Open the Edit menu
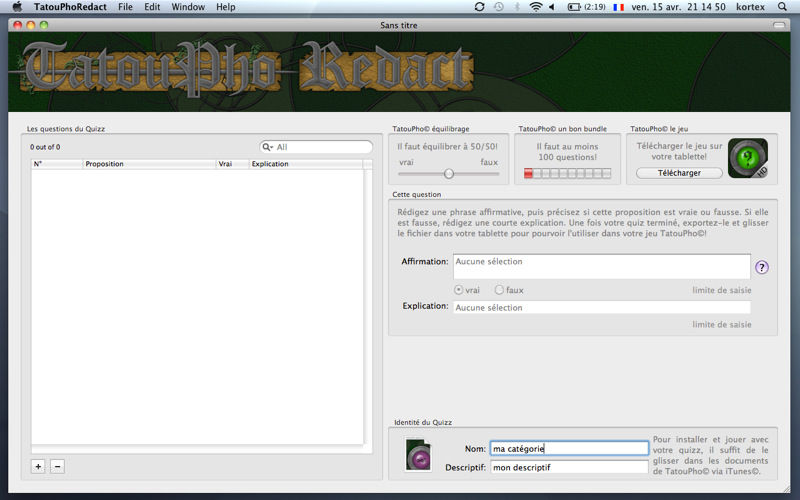 click(152, 7)
